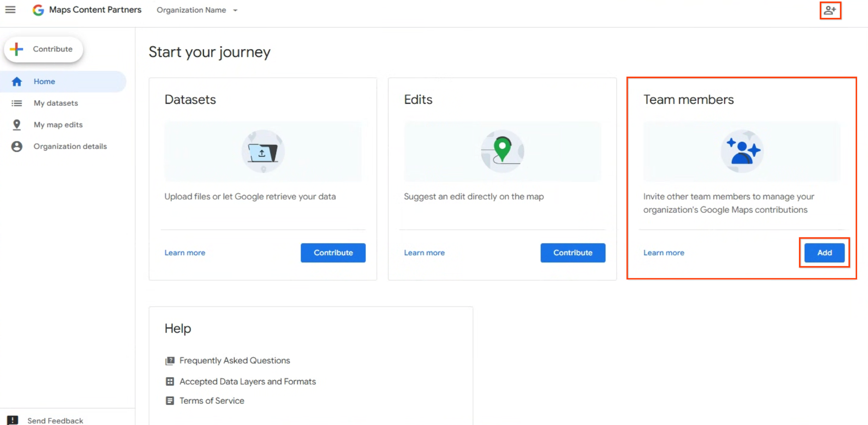Viewport: 868px width, 425px height.
Task: Click the Datasets upload folder illustration
Action: [x=263, y=151]
